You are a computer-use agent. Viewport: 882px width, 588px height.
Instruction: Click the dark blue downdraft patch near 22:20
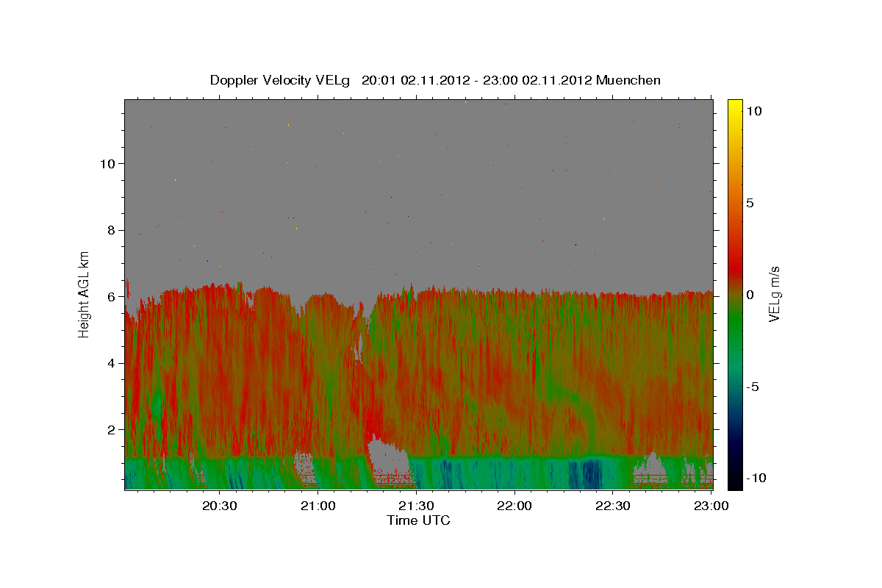pyautogui.click(x=586, y=473)
